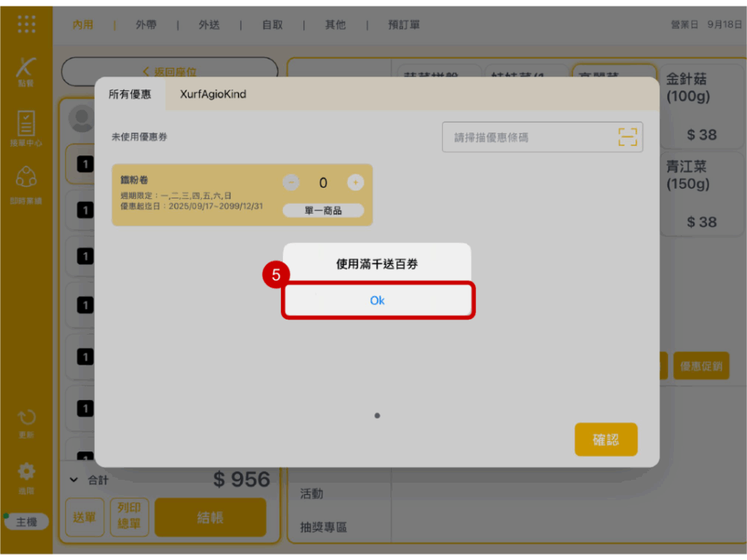This screenshot has height=560, width=747.
Task: Click the customer avatar icon
Action: [80, 117]
